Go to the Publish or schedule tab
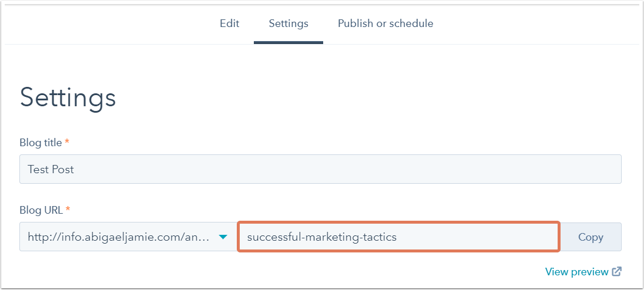 coord(385,23)
